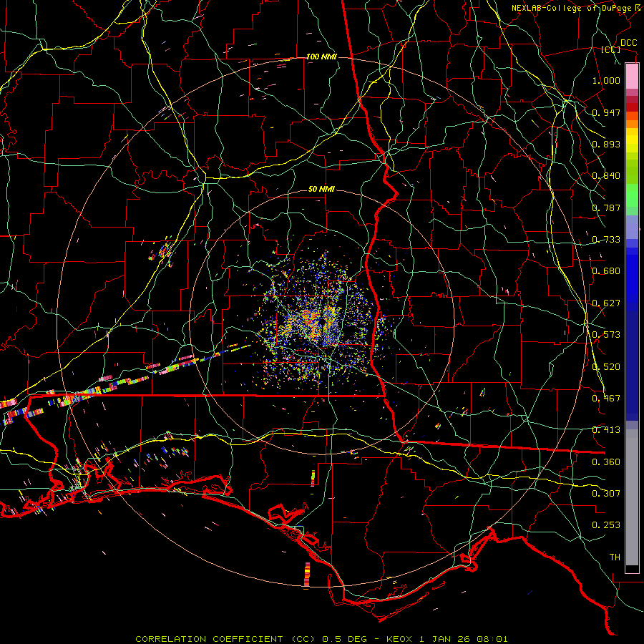
Task: Click the Correlation Coefficient caption at the bottom
Action: [321, 639]
